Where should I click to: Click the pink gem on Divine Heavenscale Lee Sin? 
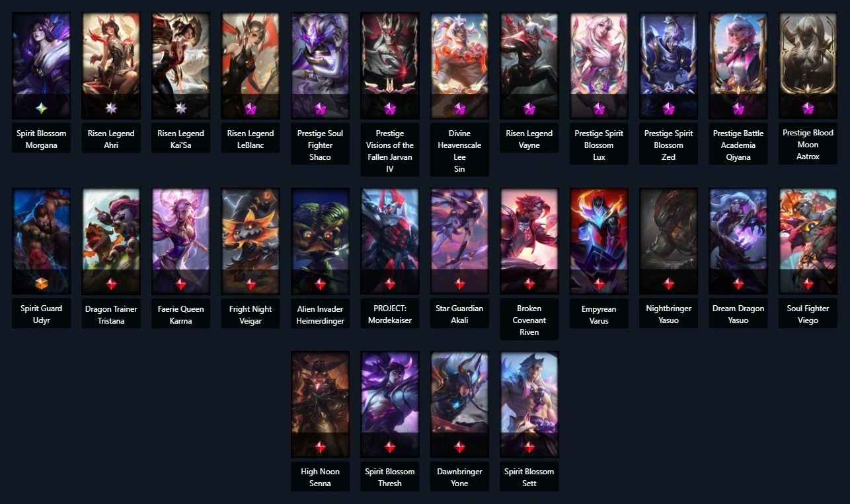(x=459, y=108)
